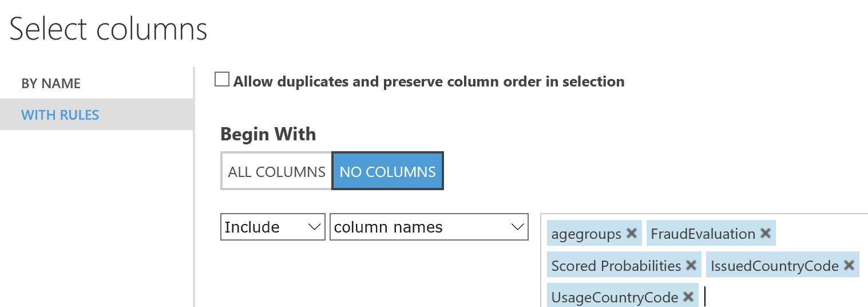Click the Select columns dialog title
The image size is (868, 307).
(109, 29)
